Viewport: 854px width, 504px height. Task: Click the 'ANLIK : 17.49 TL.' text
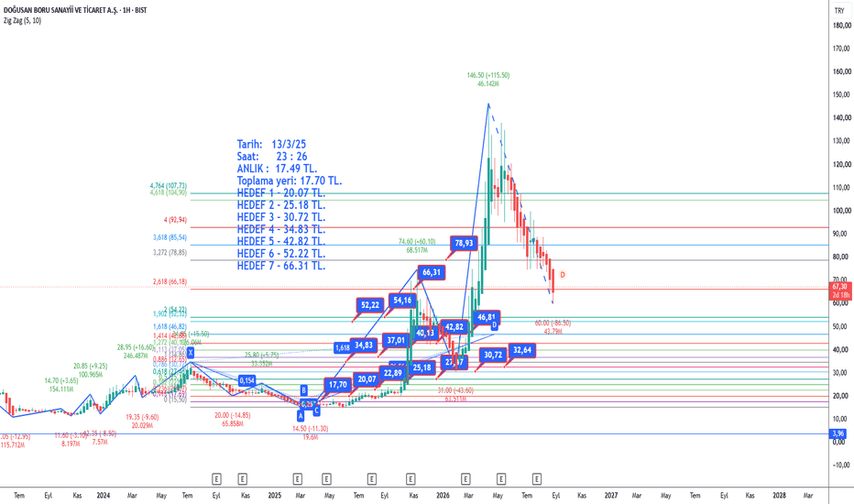tap(278, 169)
